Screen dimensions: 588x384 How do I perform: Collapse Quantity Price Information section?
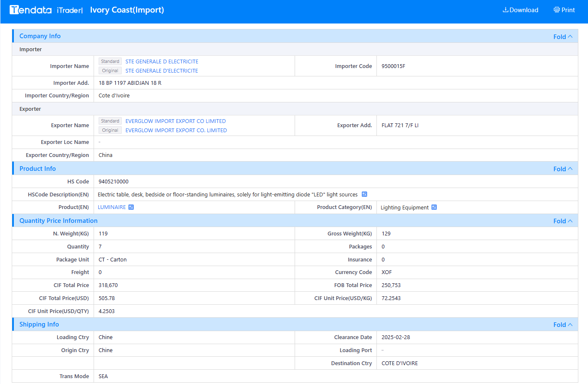coord(563,221)
